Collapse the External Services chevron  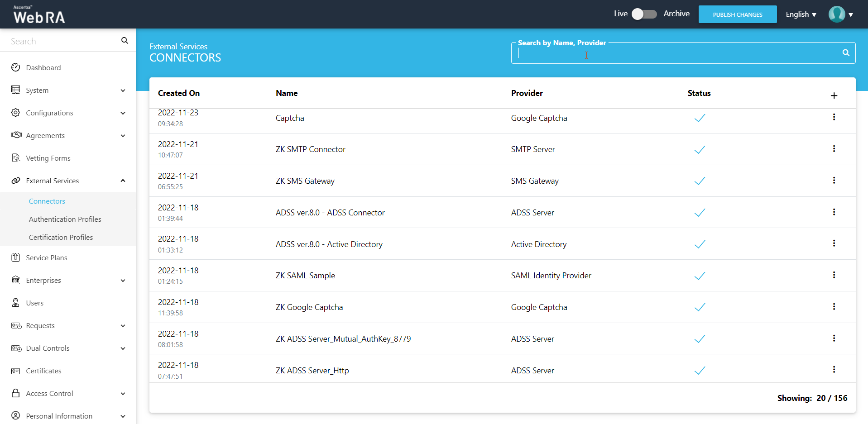(123, 181)
